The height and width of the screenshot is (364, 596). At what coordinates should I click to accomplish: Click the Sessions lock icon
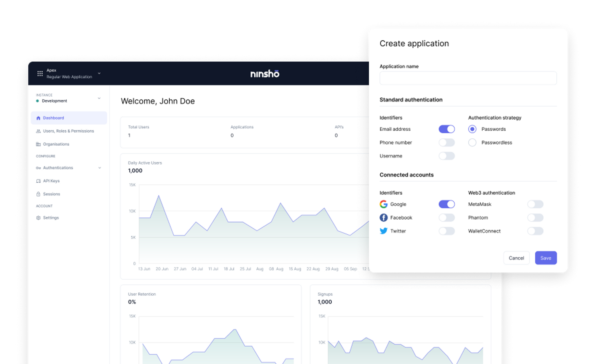point(38,194)
